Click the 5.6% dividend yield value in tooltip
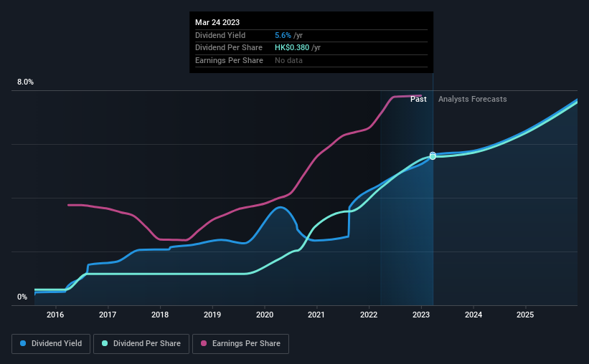 click(x=283, y=35)
